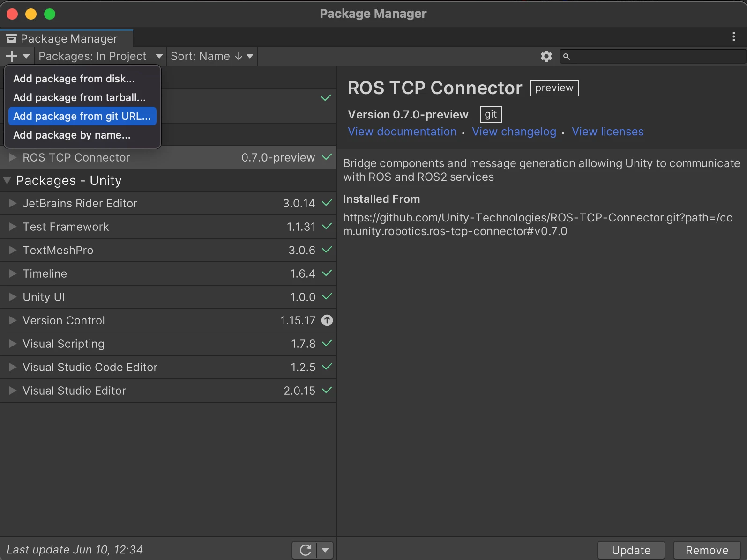Open the Package Manager settings gear
Image resolution: width=747 pixels, height=560 pixels.
tap(546, 56)
